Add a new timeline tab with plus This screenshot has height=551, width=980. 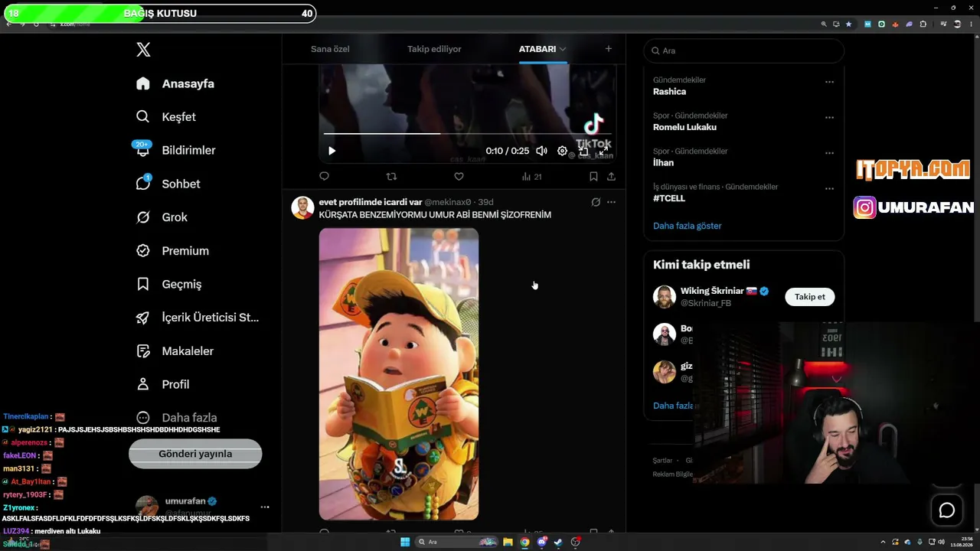pos(609,49)
